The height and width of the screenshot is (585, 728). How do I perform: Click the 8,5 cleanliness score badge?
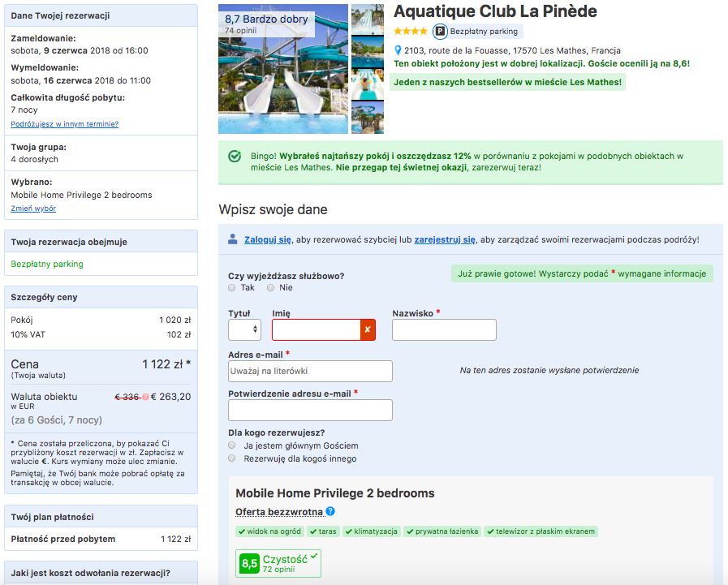click(x=249, y=564)
